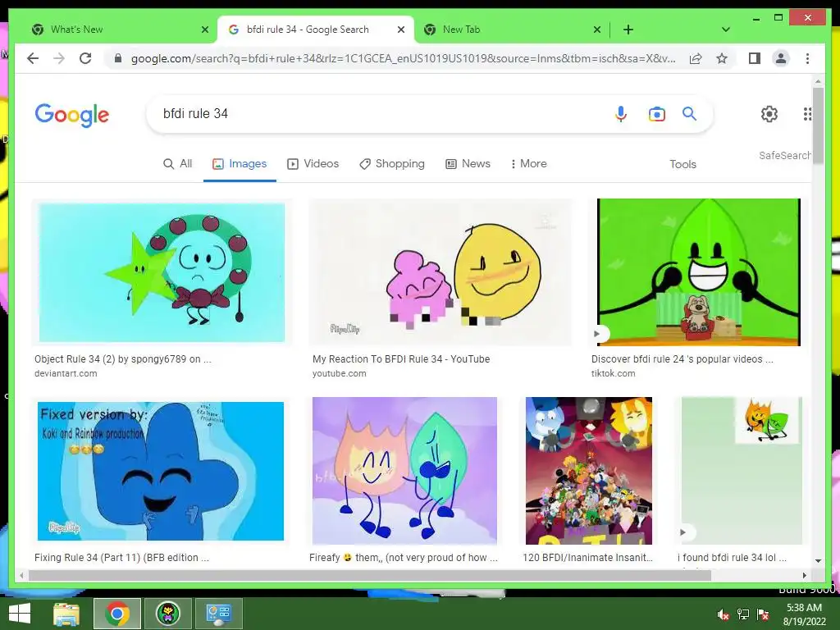The image size is (840, 630).
Task: Expand the tab search chevron
Action: tap(726, 30)
